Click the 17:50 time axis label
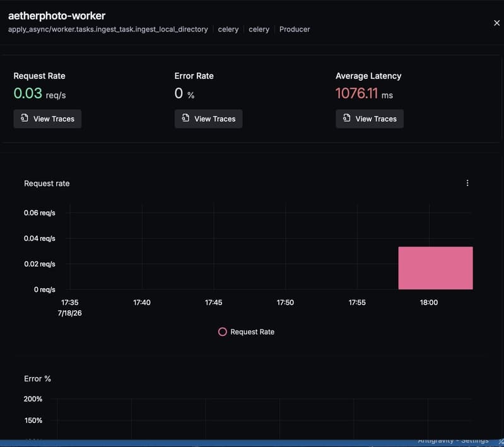 tap(285, 303)
